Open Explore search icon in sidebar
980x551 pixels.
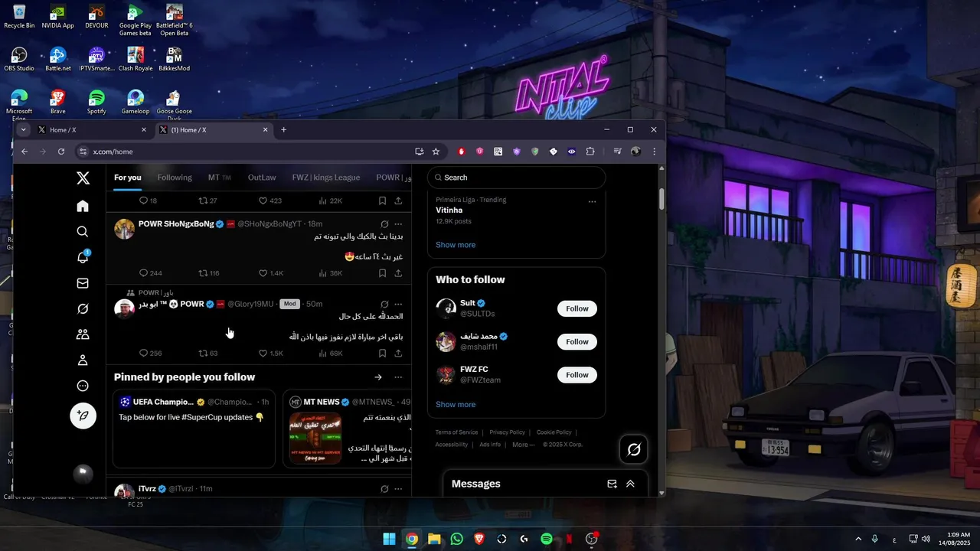pos(83,232)
